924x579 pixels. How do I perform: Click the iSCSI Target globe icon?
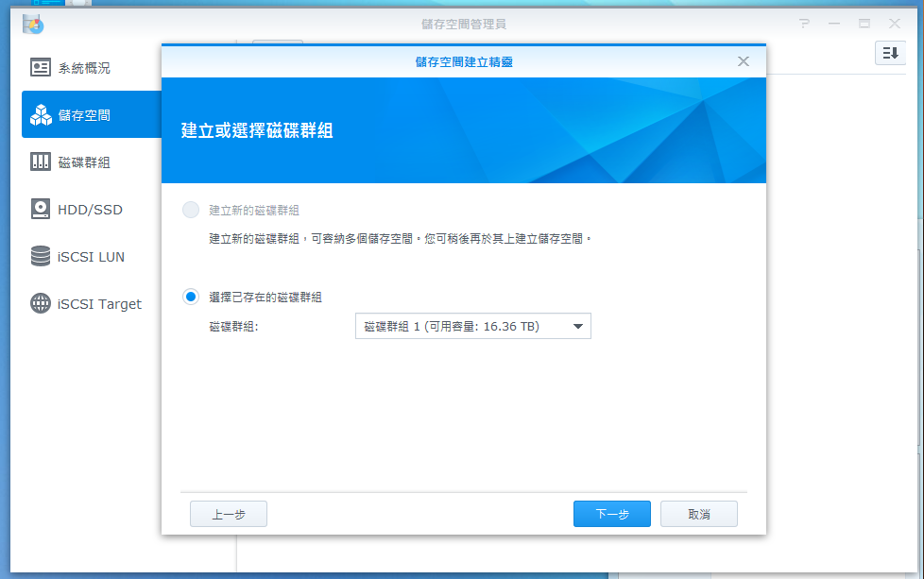pyautogui.click(x=40, y=303)
